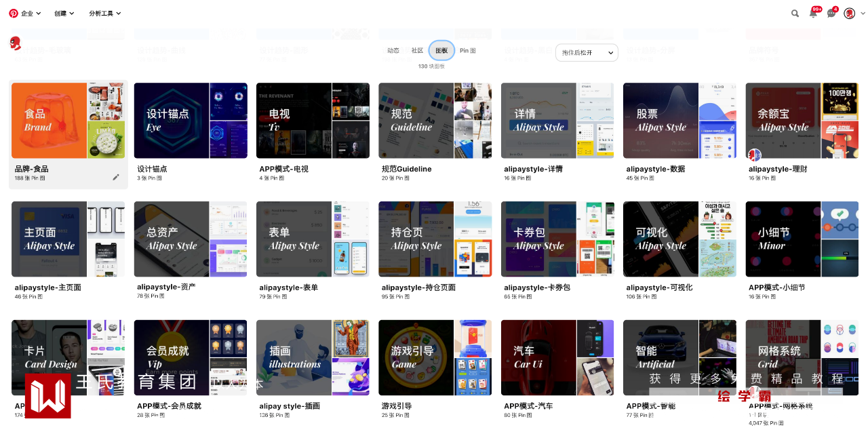
Task: Open the 创建 dropdown menu
Action: click(64, 14)
